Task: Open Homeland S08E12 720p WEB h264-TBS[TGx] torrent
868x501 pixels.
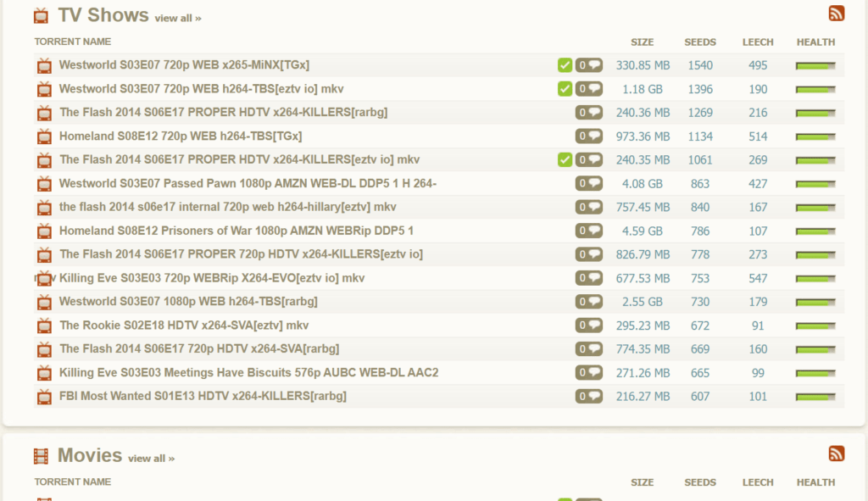Action: tap(181, 136)
